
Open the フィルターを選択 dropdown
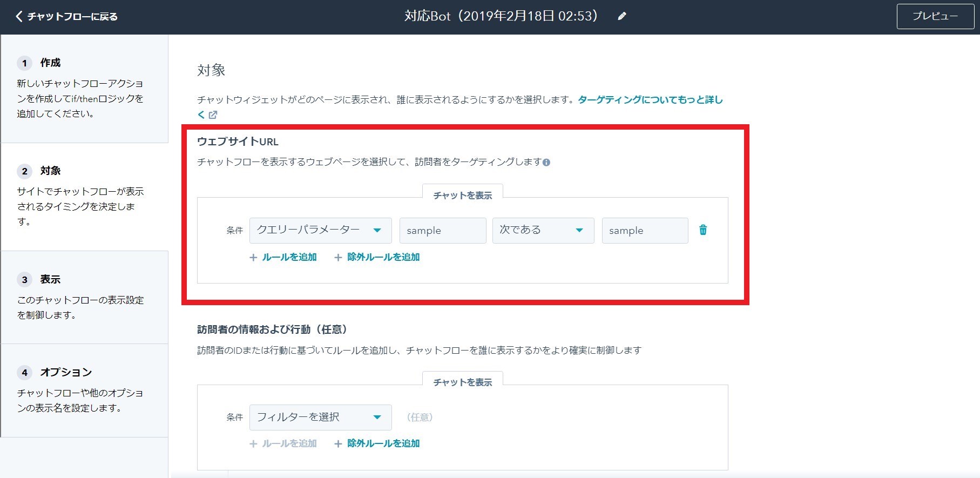[321, 418]
